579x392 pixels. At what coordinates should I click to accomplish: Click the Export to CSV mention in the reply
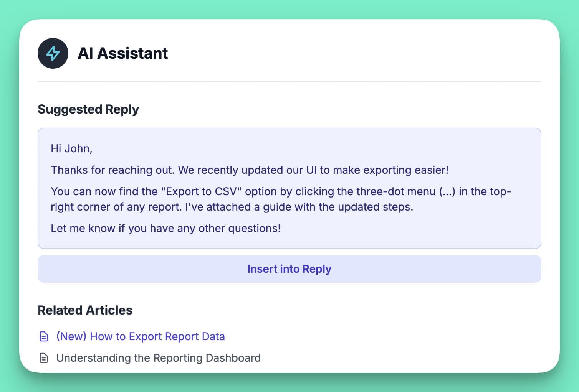[x=201, y=191]
